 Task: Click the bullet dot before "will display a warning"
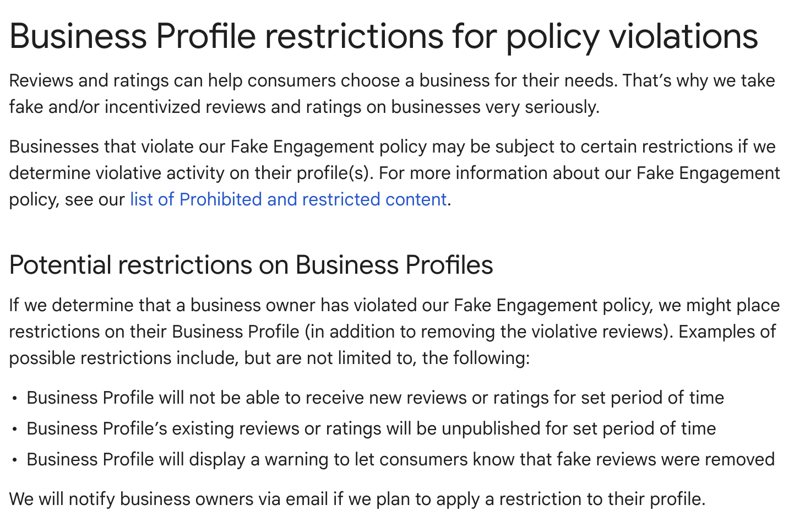click(14, 460)
